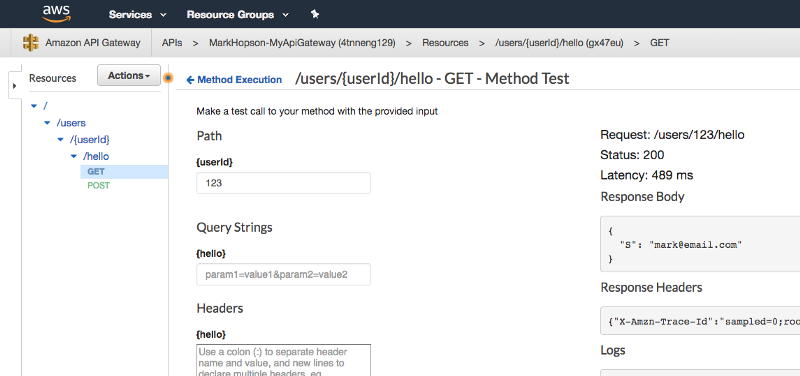The image size is (800, 376).
Task: Click the userId path input field
Action: (284, 183)
